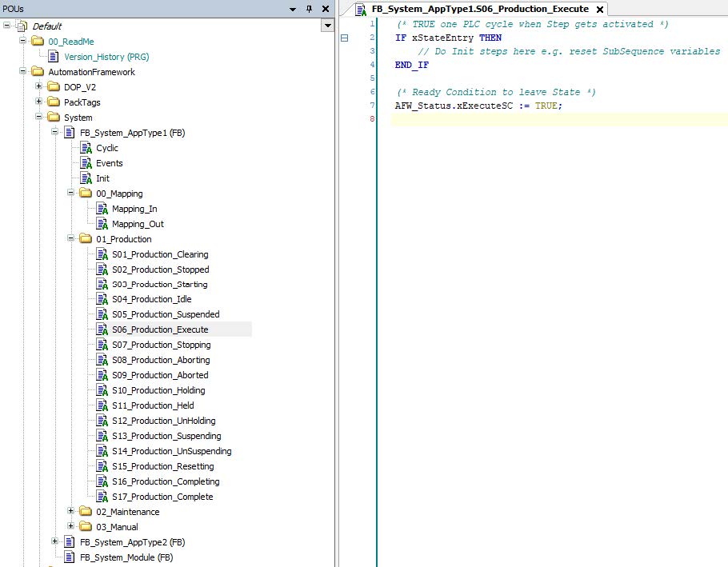Image resolution: width=728 pixels, height=567 pixels.
Task: Pin the POUs panel with auto-hide
Action: [x=310, y=8]
